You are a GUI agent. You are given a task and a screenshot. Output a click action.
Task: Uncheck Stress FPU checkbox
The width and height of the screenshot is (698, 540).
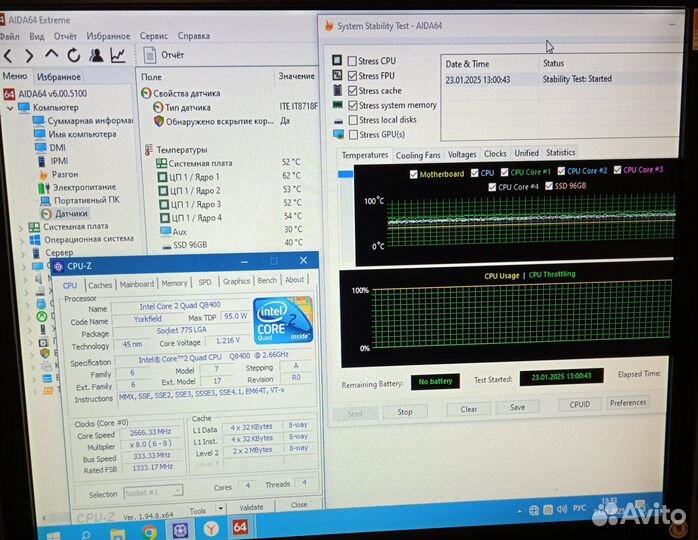353,76
